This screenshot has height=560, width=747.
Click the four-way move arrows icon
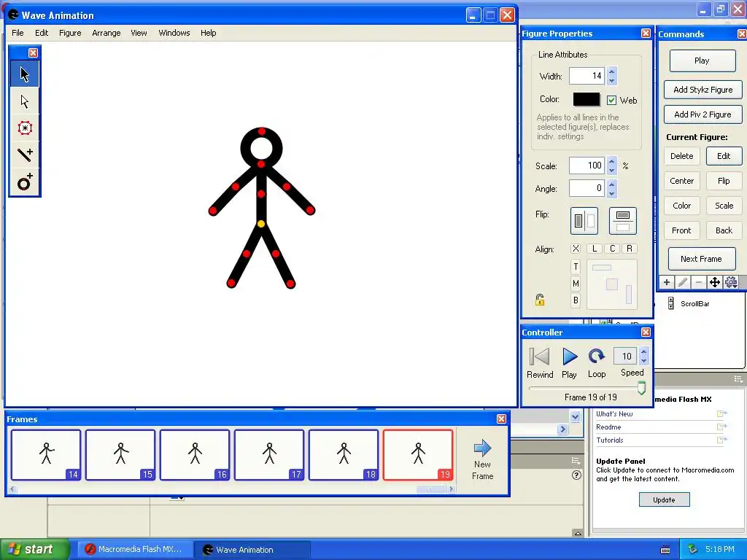point(715,282)
